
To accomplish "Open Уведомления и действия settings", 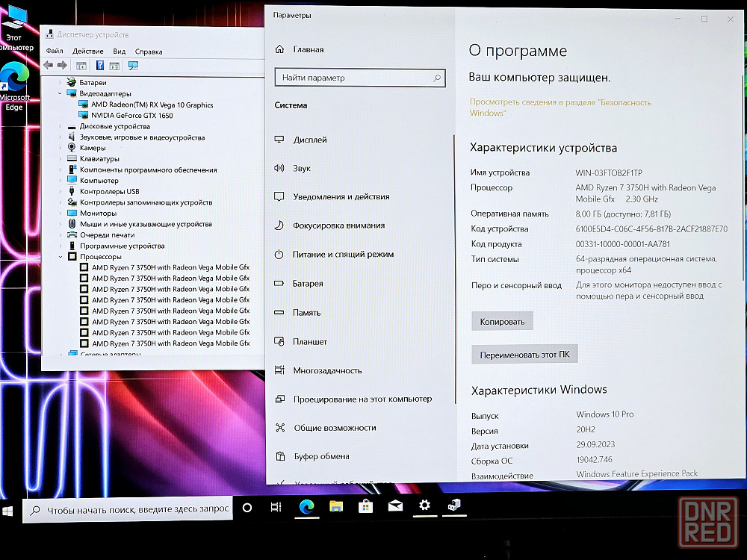I will (332, 196).
